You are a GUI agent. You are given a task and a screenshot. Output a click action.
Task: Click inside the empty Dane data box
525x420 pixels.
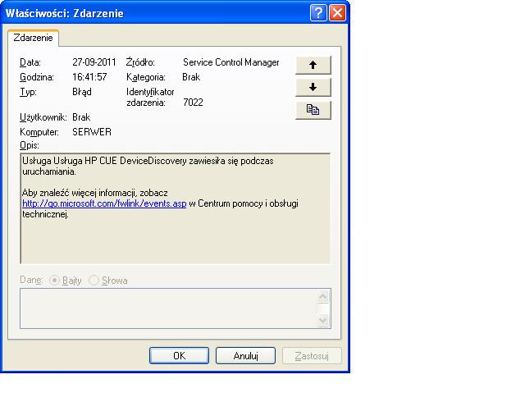coord(168,308)
